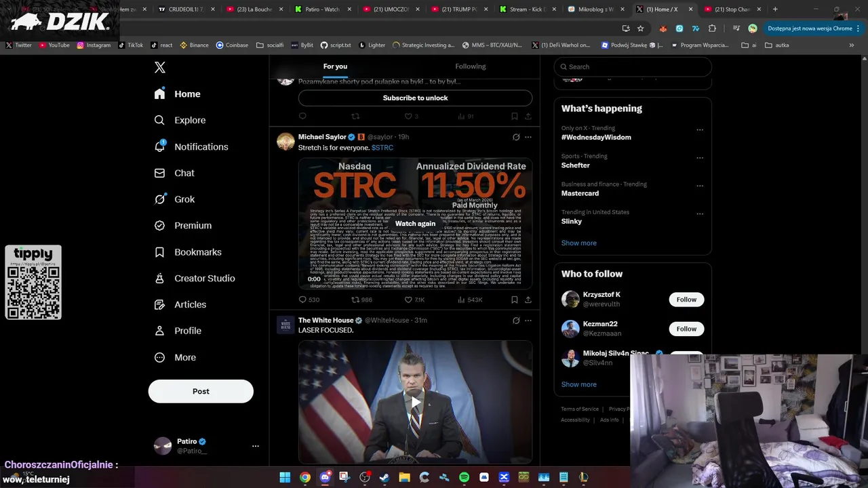This screenshot has height=488, width=868.
Task: Open more options for Mastercard trend
Action: tap(700, 186)
